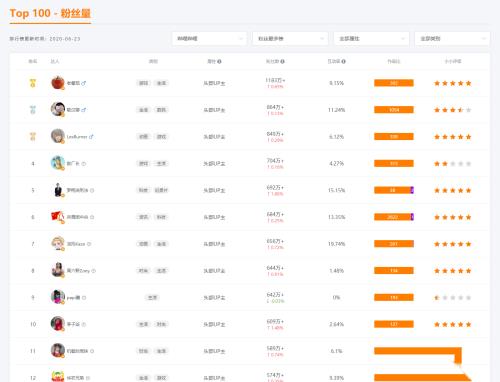Click the gender icon beside the rank 9 papi creator
The image size is (500, 382).
point(84,298)
